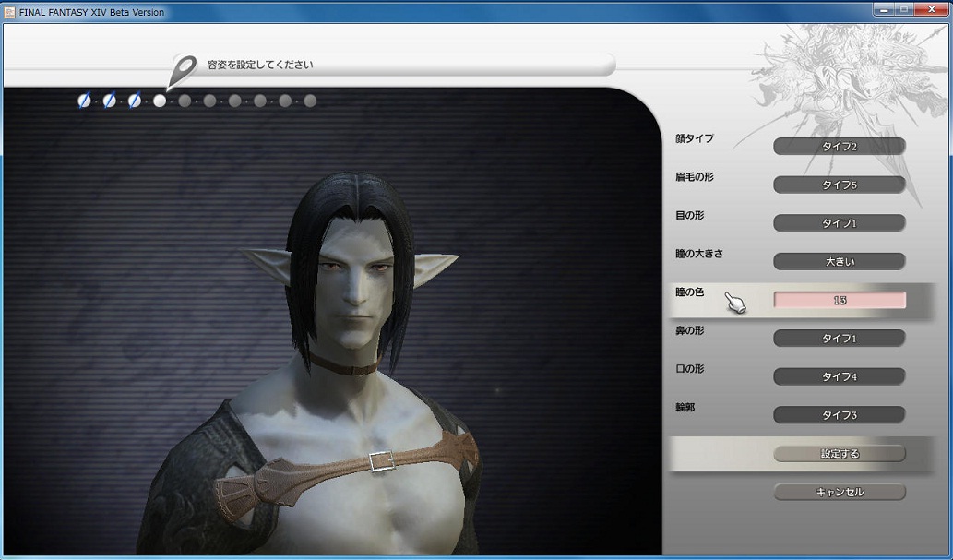Confirm with the 設定する button
953x560 pixels.
(840, 454)
